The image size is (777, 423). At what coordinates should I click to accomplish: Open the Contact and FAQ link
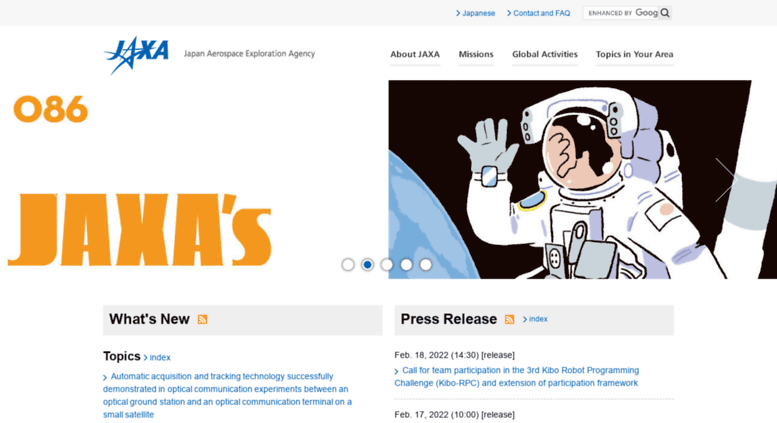[x=539, y=13]
